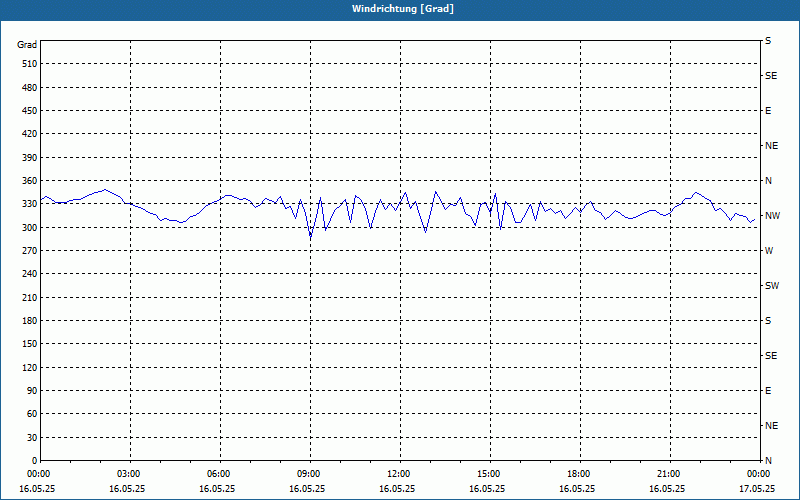
Task: Pick the 15:00 time label
Action: tap(489, 474)
